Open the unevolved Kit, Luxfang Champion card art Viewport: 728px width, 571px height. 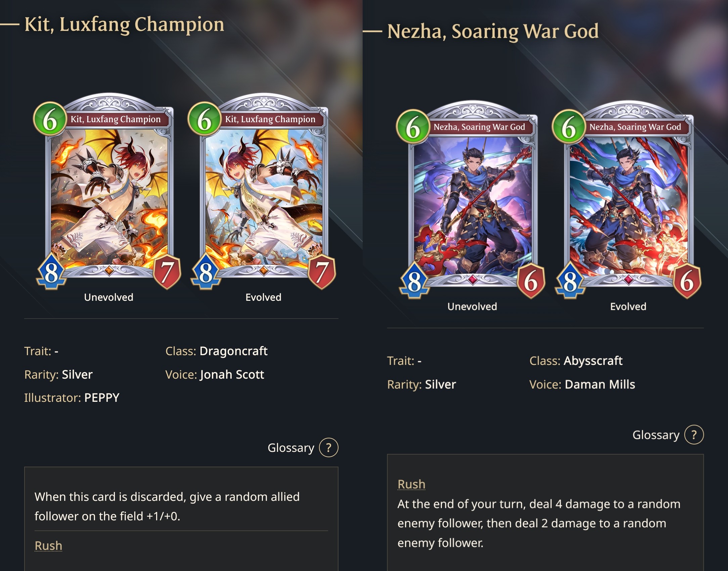(109, 191)
